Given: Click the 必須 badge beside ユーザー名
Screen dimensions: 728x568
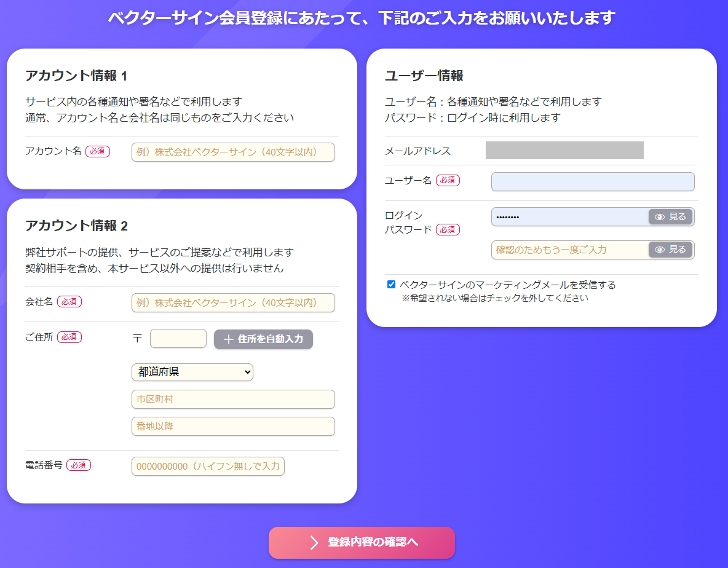Looking at the screenshot, I should click(x=448, y=180).
